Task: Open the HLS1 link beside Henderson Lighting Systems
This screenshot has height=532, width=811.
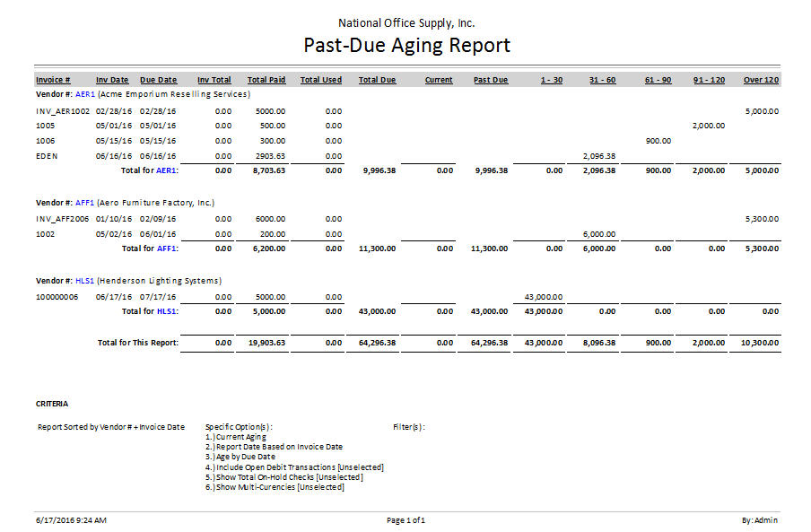Action: (x=85, y=281)
